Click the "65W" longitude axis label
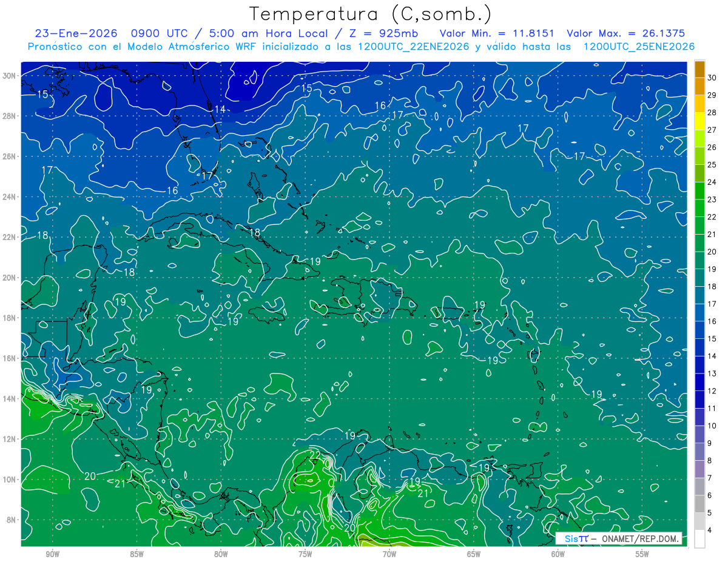The image size is (728, 562). (x=474, y=554)
